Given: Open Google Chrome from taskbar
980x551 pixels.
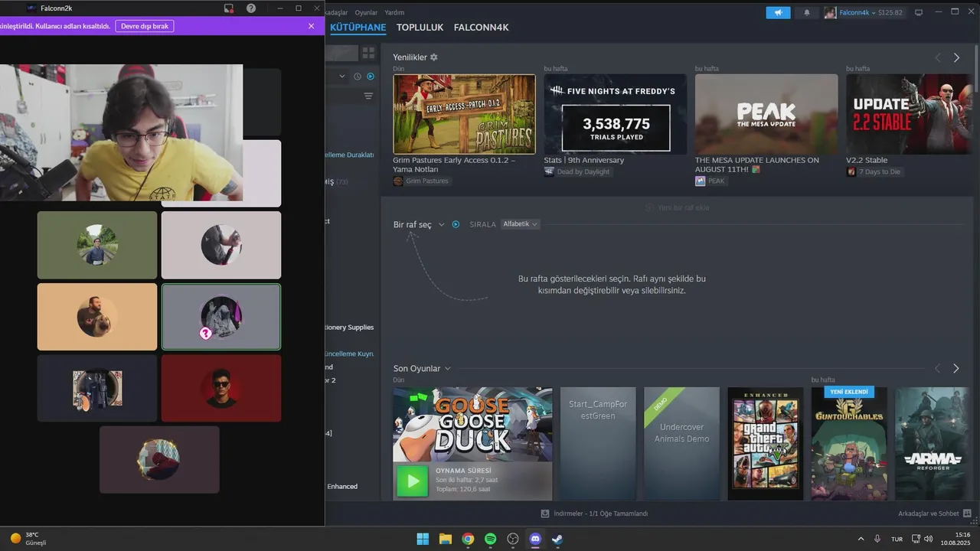Looking at the screenshot, I should click(x=468, y=539).
